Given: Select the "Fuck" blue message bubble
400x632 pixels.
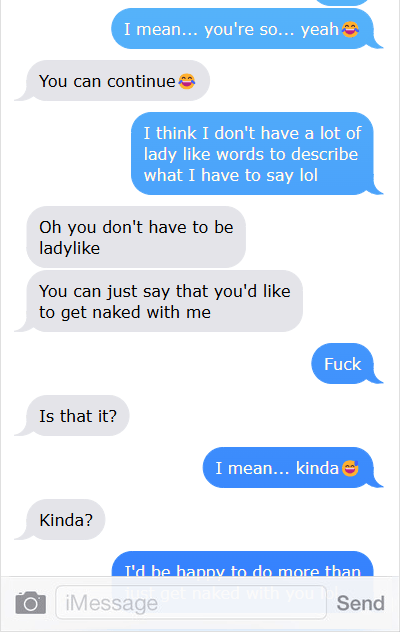Looking at the screenshot, I should pyautogui.click(x=343, y=364).
